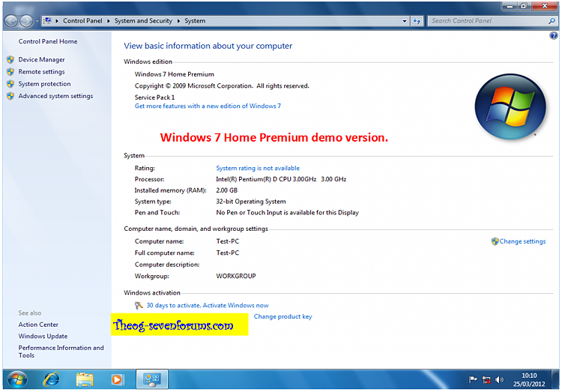
Task: Click the taskbar clock showing 10:10
Action: 529,380
